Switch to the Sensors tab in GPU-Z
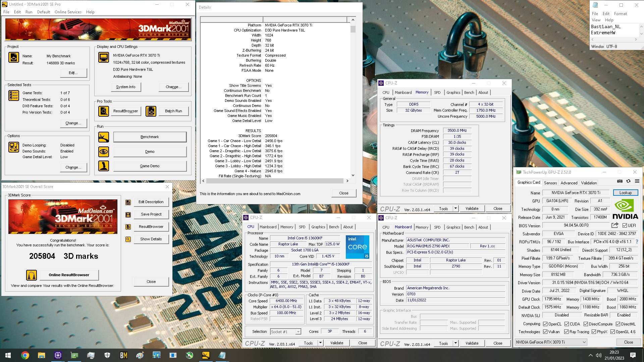This screenshot has width=644, height=362. [550, 183]
